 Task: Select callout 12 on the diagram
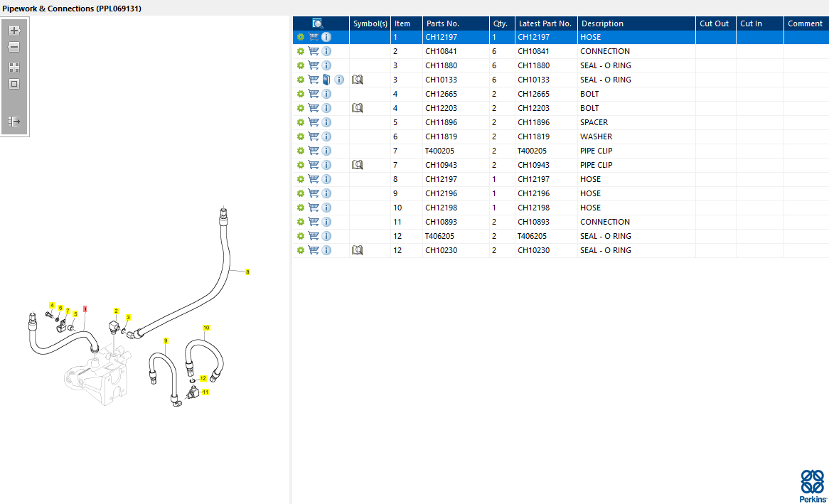tap(203, 379)
